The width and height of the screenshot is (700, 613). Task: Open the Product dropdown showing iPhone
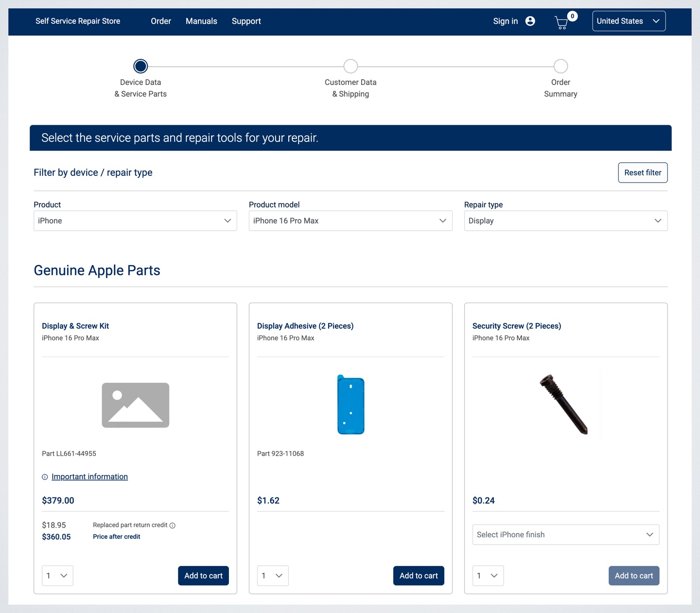[135, 221]
